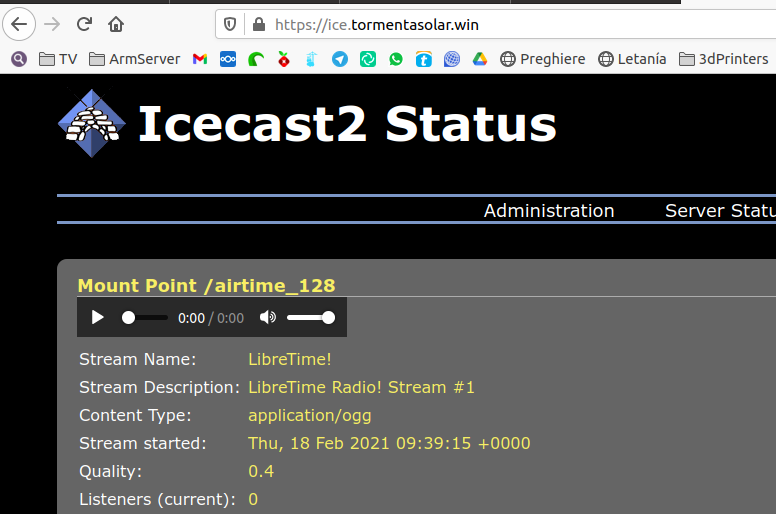Click the 0:00 / 0:00 time display

tap(211, 318)
